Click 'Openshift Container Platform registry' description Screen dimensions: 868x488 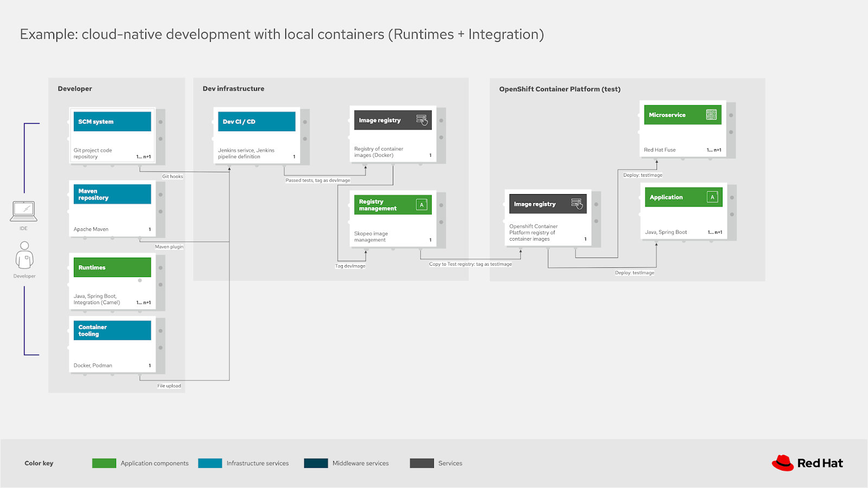pyautogui.click(x=533, y=233)
